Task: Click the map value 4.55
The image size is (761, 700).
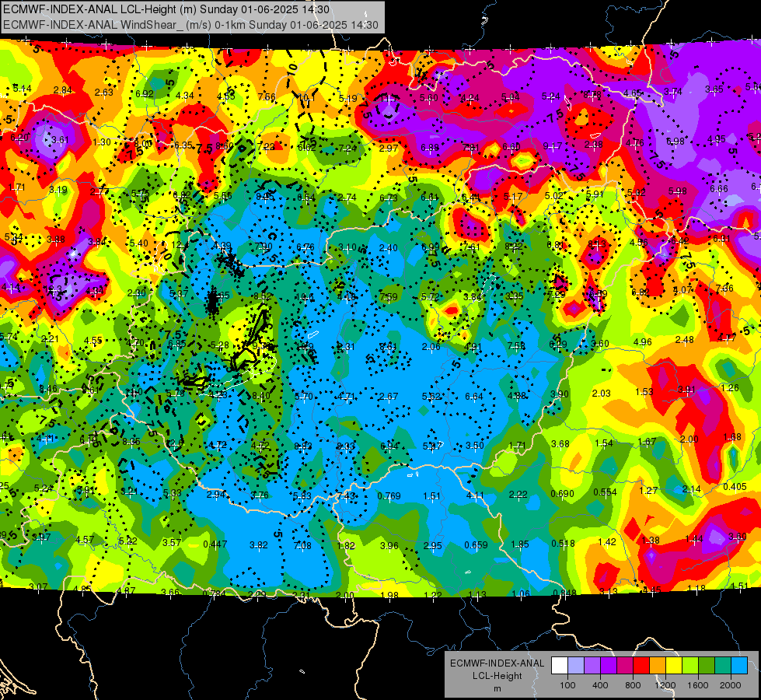Action: [93, 341]
